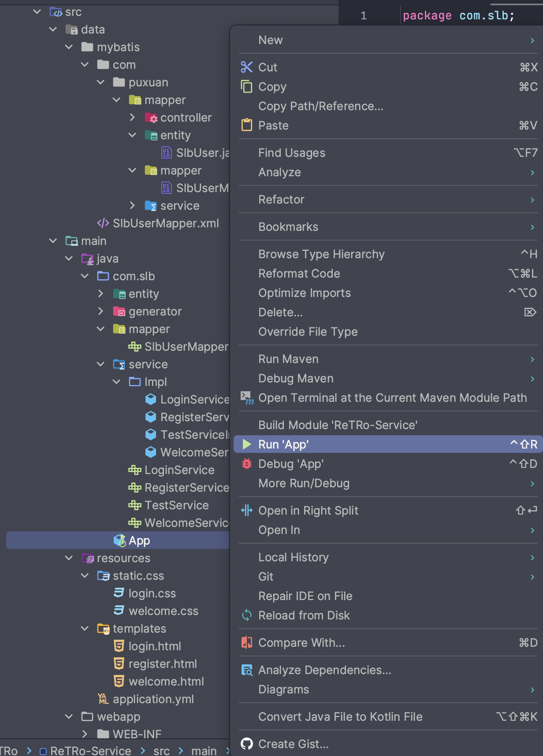Image resolution: width=543 pixels, height=756 pixels.
Task: Choose Delete... from context menu
Action: pyautogui.click(x=388, y=312)
